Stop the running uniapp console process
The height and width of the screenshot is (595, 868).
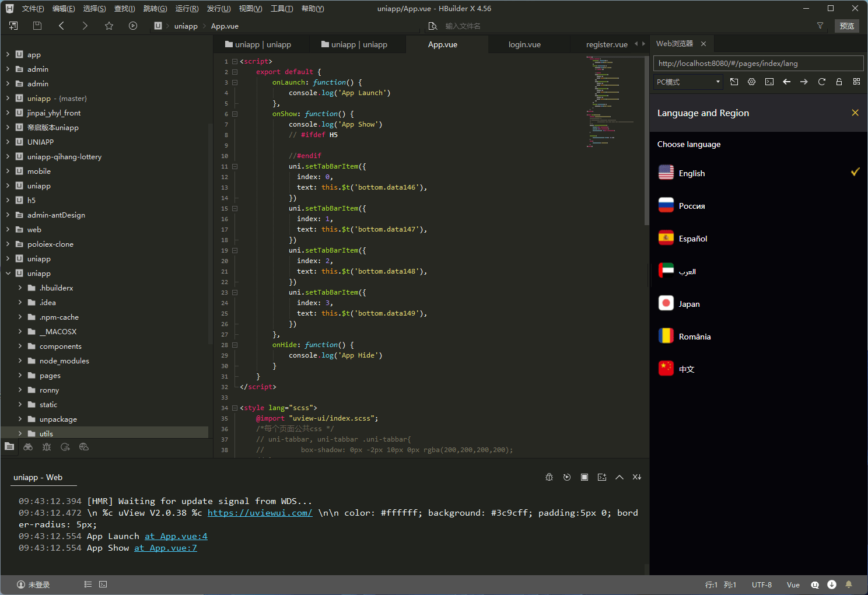tap(584, 477)
